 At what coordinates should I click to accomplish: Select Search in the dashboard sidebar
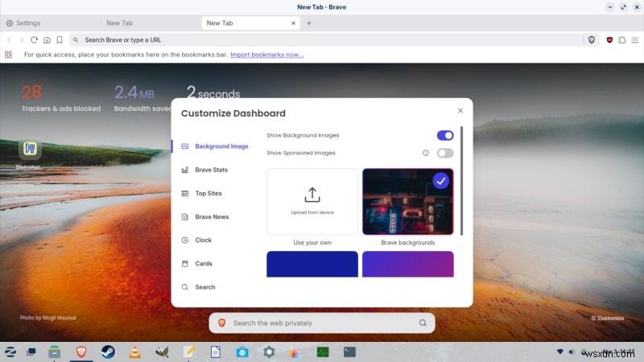tap(199, 287)
